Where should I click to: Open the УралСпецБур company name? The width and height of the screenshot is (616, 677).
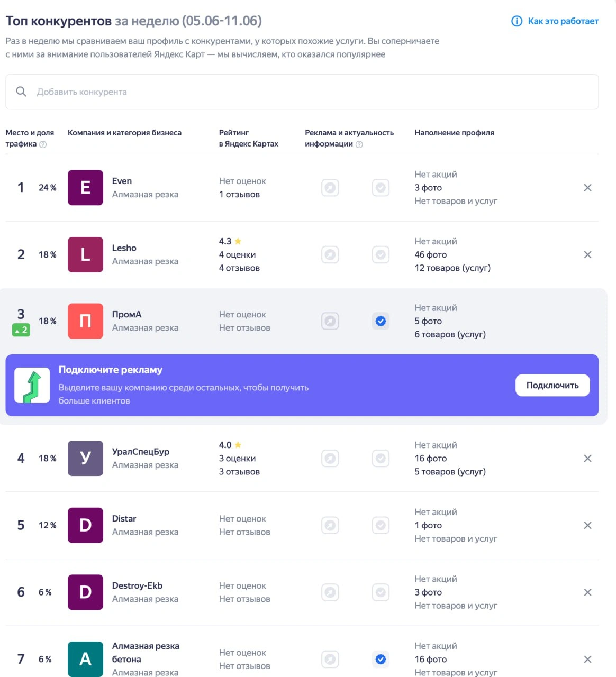point(141,452)
